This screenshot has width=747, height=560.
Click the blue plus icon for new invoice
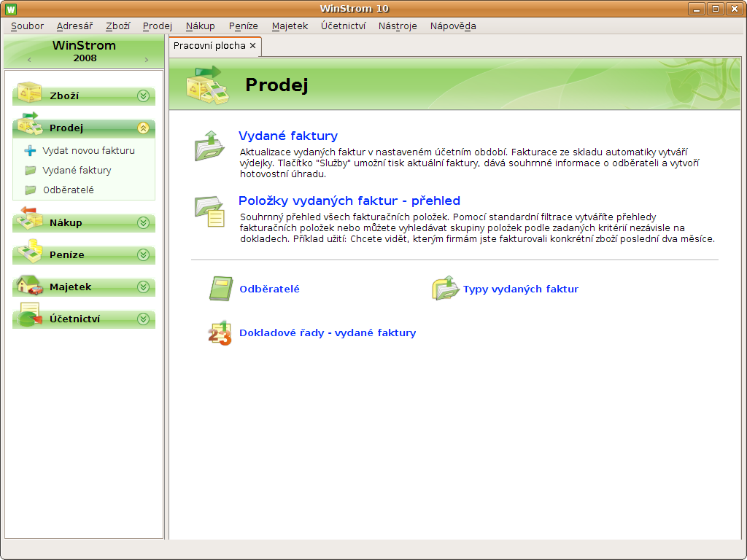tap(30, 151)
